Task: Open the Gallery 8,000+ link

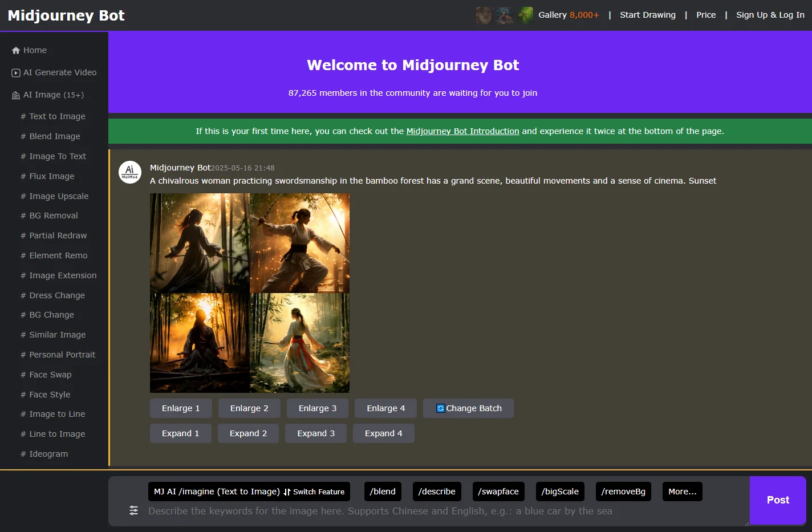Action: click(569, 15)
